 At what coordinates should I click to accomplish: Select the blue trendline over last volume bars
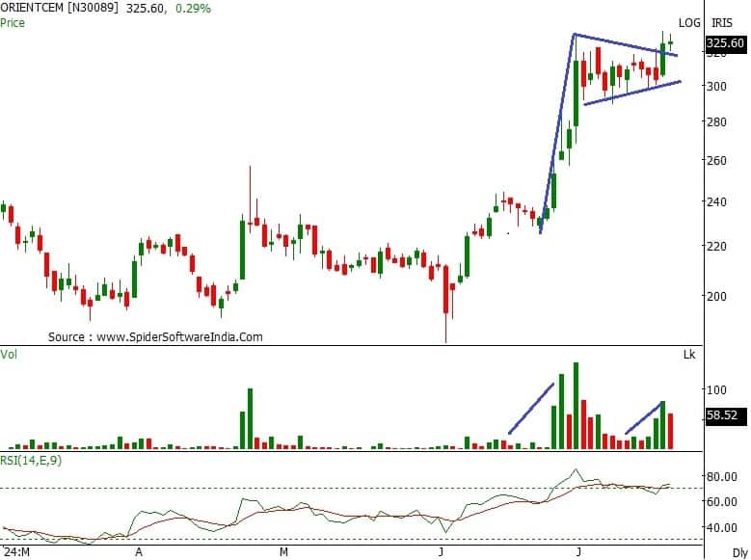point(645,417)
